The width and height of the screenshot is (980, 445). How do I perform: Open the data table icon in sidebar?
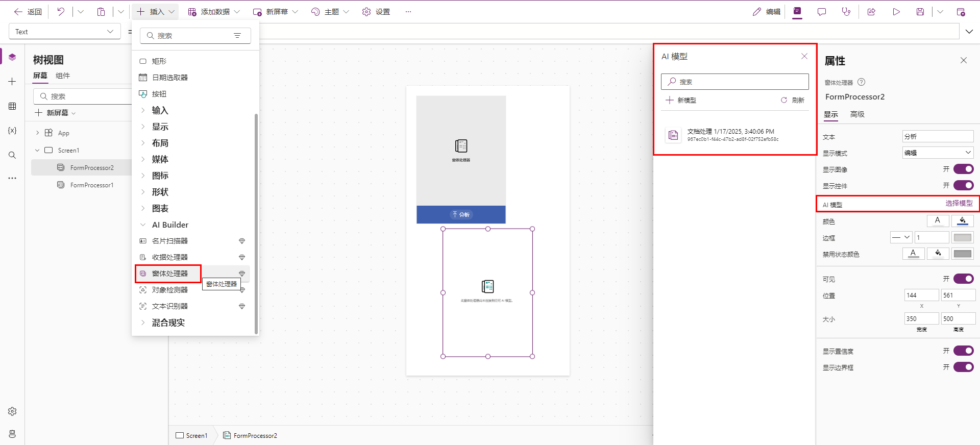[x=12, y=106]
